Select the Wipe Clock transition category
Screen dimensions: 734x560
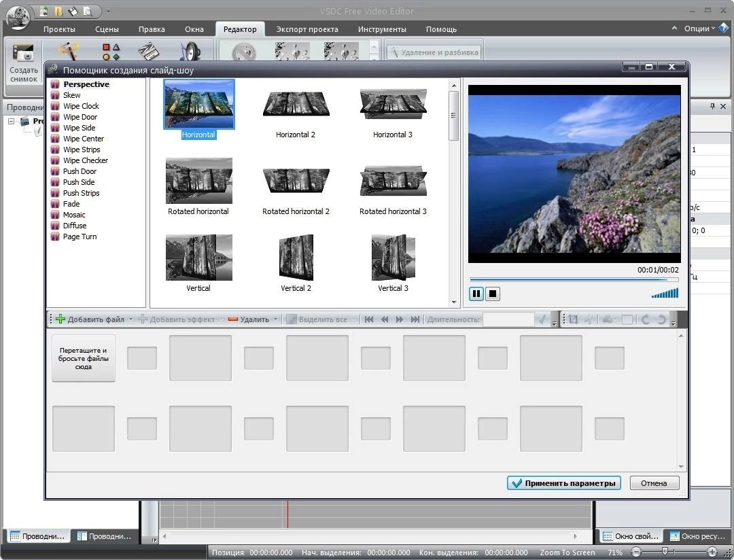(81, 106)
